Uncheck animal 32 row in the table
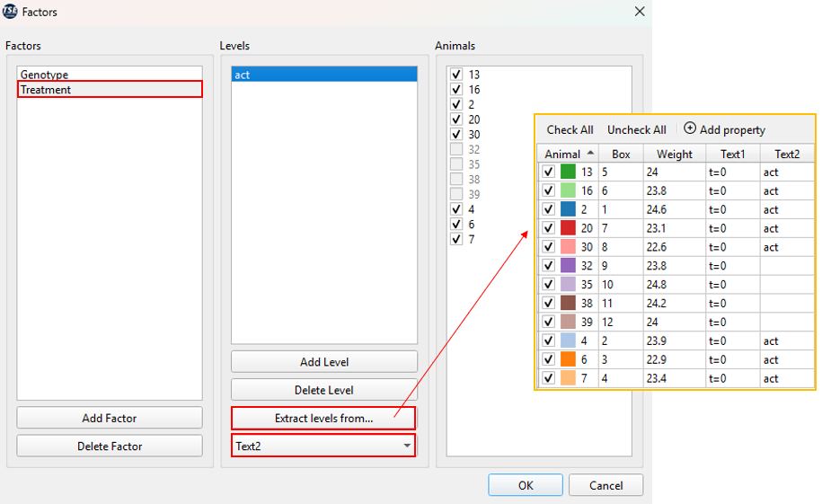Image resolution: width=822 pixels, height=504 pixels. (x=548, y=266)
